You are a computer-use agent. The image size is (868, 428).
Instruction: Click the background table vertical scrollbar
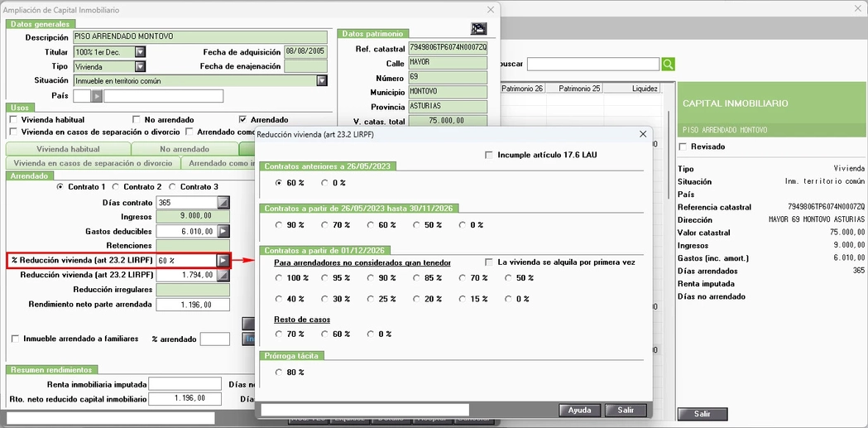(x=668, y=155)
